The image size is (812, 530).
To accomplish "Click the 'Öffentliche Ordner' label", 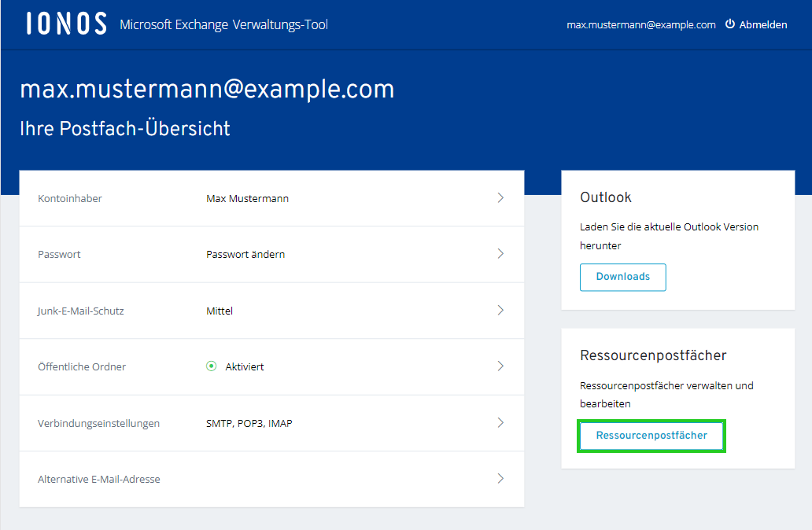I will point(82,366).
